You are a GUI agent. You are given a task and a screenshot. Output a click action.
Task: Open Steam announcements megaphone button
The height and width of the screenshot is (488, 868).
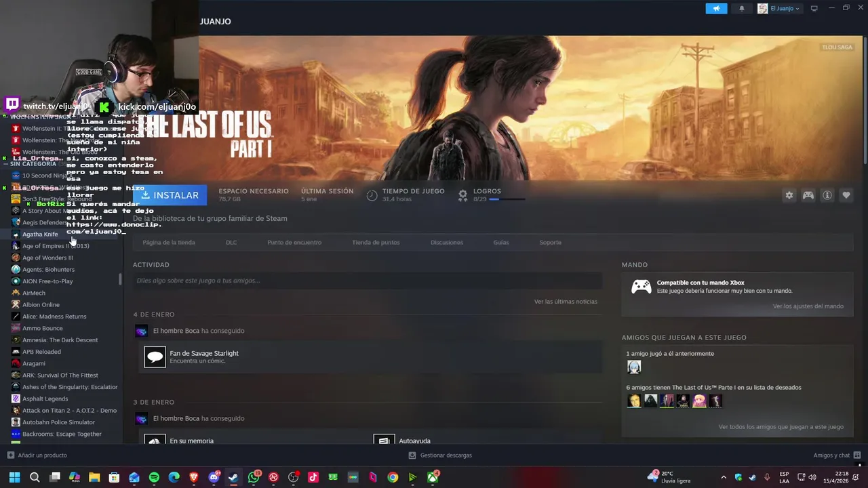[x=716, y=9]
